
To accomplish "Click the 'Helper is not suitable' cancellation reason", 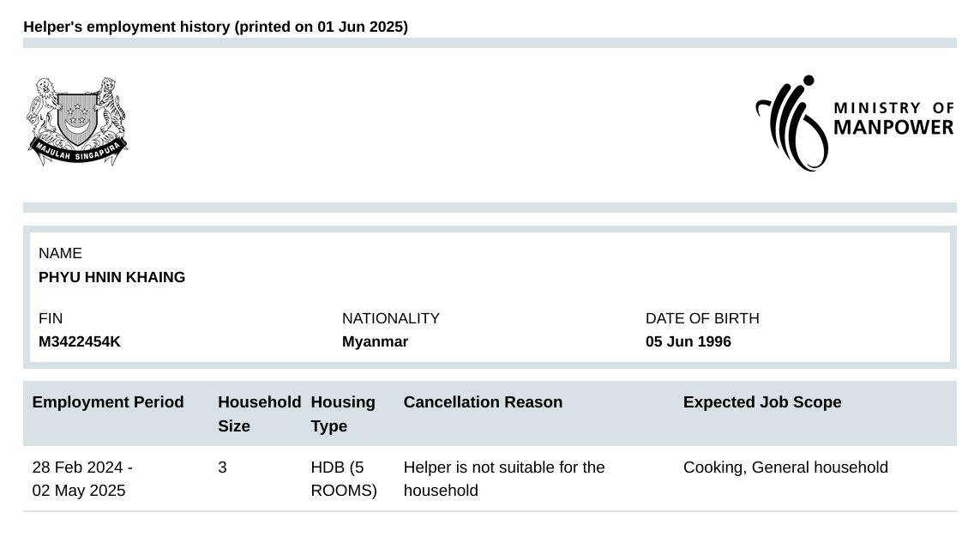I will (x=504, y=479).
